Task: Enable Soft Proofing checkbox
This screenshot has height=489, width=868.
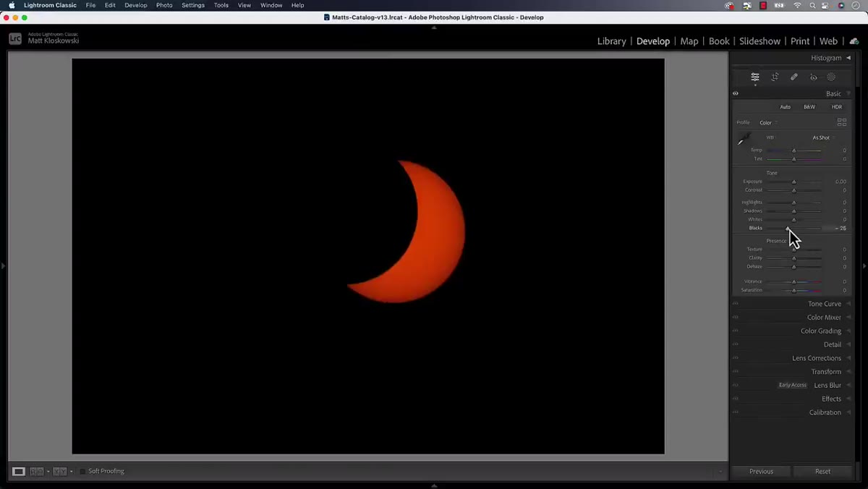Action: pyautogui.click(x=82, y=471)
